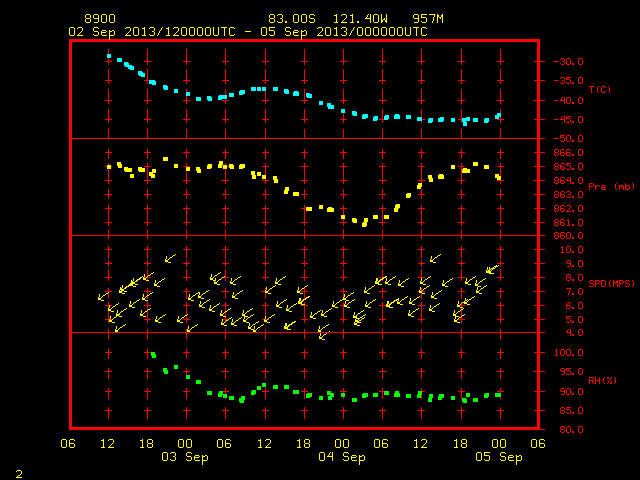Click the topmost wind arrow near 13 UTC 04 Sep
Screen dimensions: 640x480
click(x=436, y=258)
